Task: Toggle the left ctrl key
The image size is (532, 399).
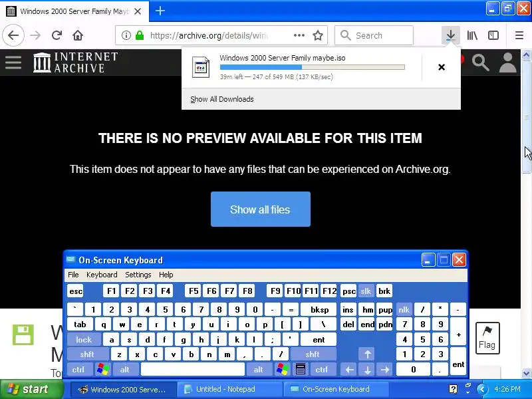Action: coord(79,370)
